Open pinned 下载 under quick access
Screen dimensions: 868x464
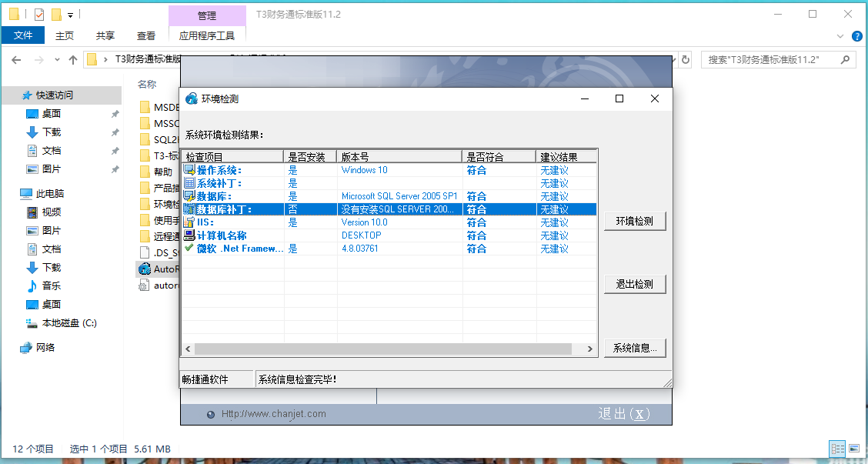click(x=52, y=132)
